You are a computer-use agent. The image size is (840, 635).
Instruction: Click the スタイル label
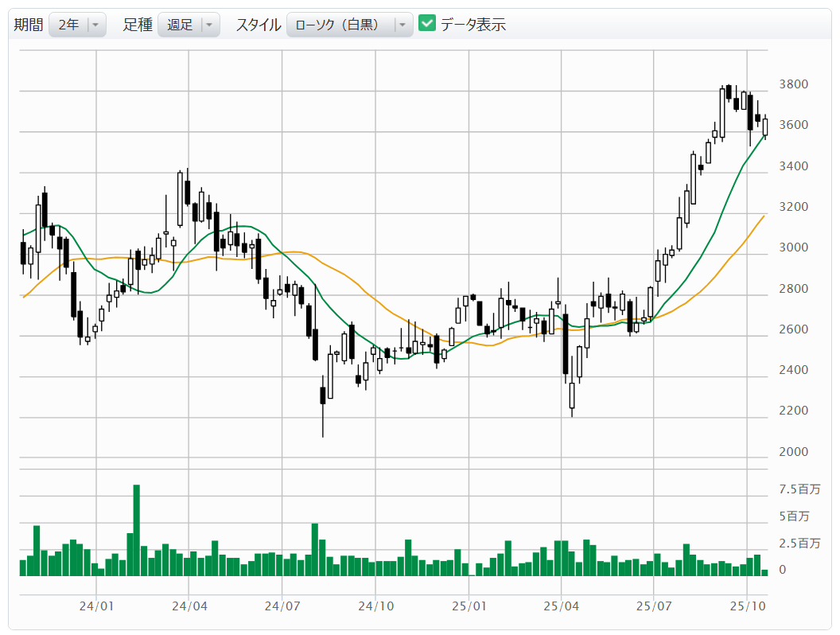coord(258,25)
